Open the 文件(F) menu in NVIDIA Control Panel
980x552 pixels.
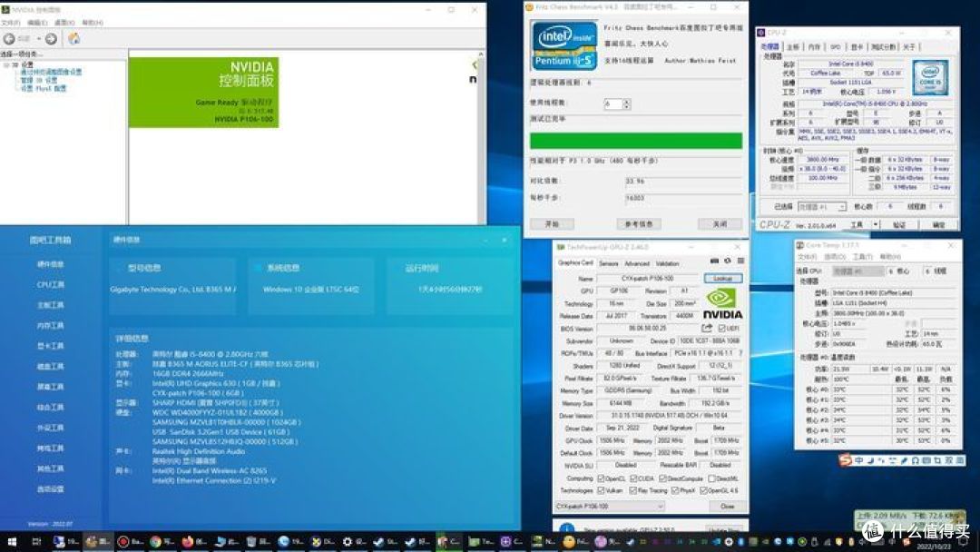(11, 23)
